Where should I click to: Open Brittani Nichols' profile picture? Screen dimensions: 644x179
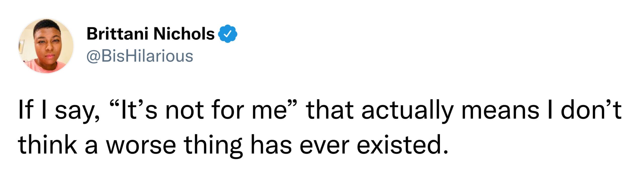point(46,46)
